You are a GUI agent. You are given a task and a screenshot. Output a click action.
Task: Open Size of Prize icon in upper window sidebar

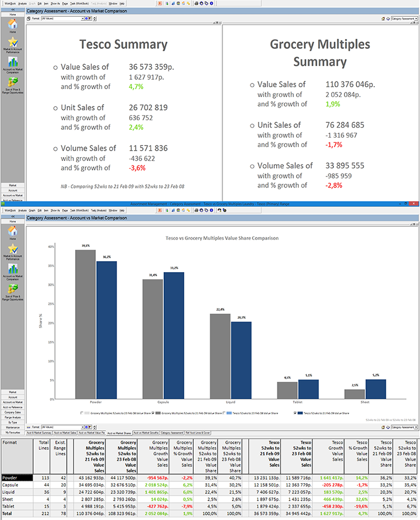click(x=13, y=82)
